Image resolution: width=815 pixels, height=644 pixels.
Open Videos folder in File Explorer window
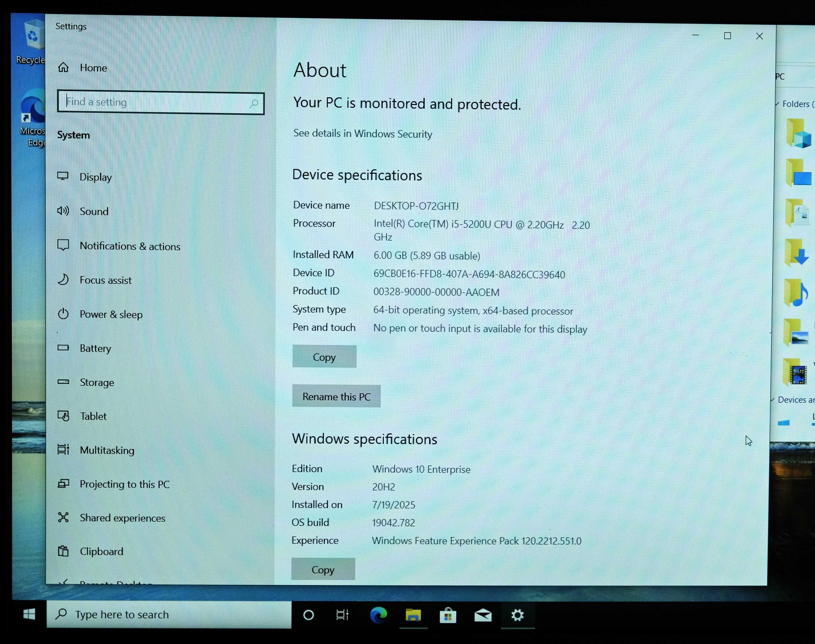coord(795,372)
